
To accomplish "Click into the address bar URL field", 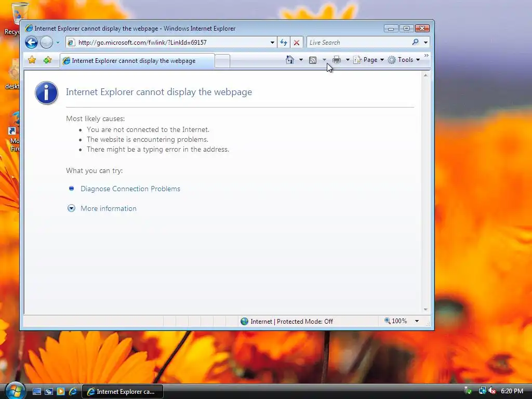I will click(x=171, y=43).
